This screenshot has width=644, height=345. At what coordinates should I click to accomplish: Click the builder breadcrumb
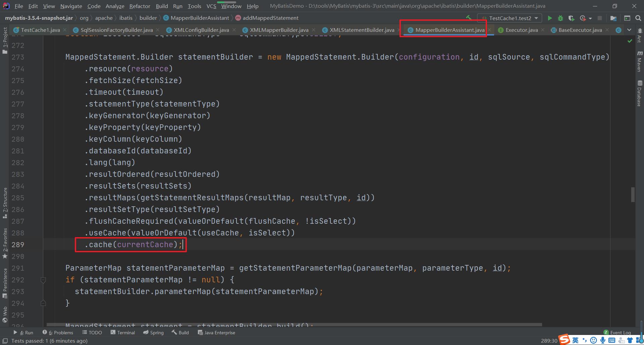point(148,18)
